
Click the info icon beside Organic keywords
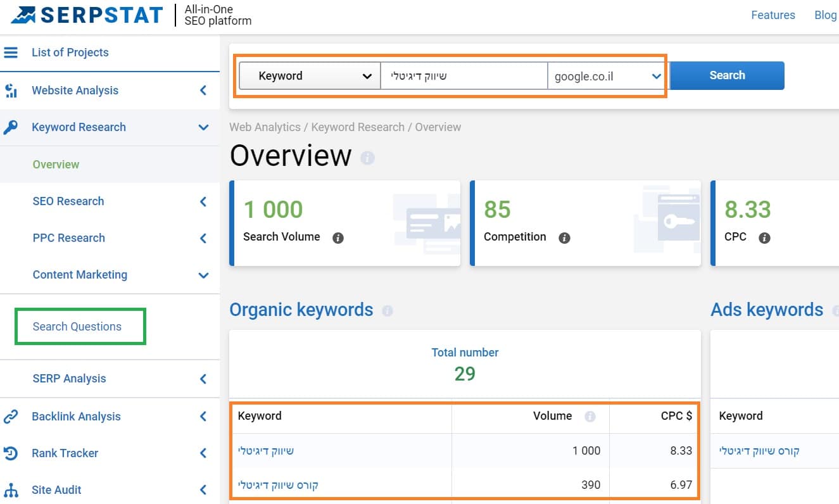click(388, 311)
